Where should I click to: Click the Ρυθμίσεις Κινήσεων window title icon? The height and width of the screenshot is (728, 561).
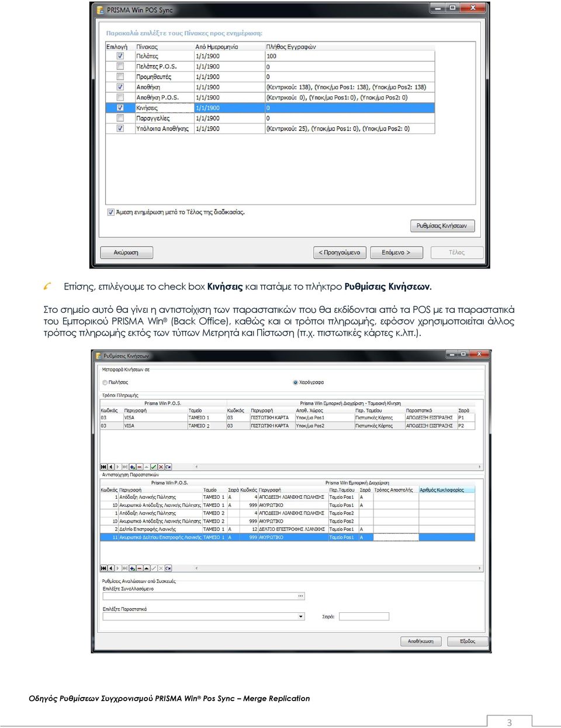pyautogui.click(x=98, y=356)
